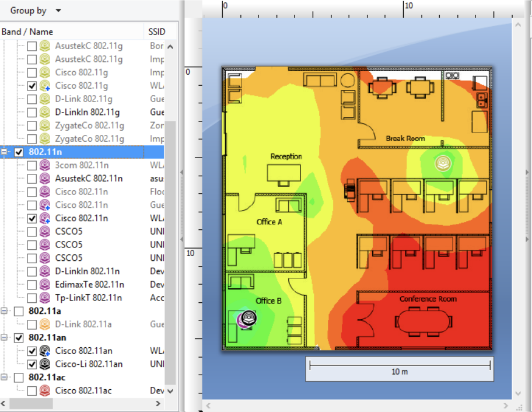
Task: Click the 3com 802.11n purple AP icon
Action: 44,165
